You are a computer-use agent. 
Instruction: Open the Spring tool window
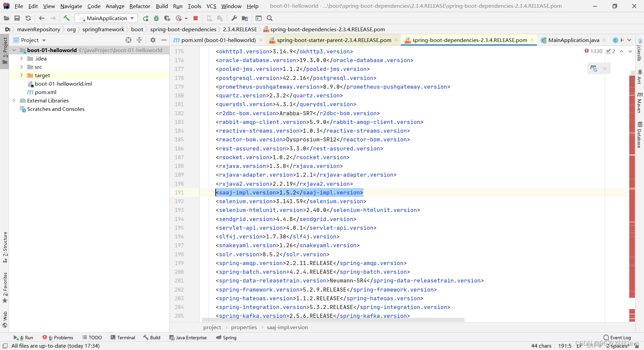[x=226, y=338]
